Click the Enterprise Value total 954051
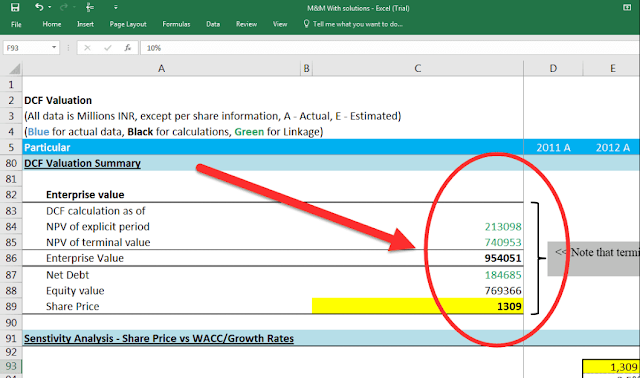Image resolution: width=640 pixels, height=378 pixels. click(x=503, y=258)
